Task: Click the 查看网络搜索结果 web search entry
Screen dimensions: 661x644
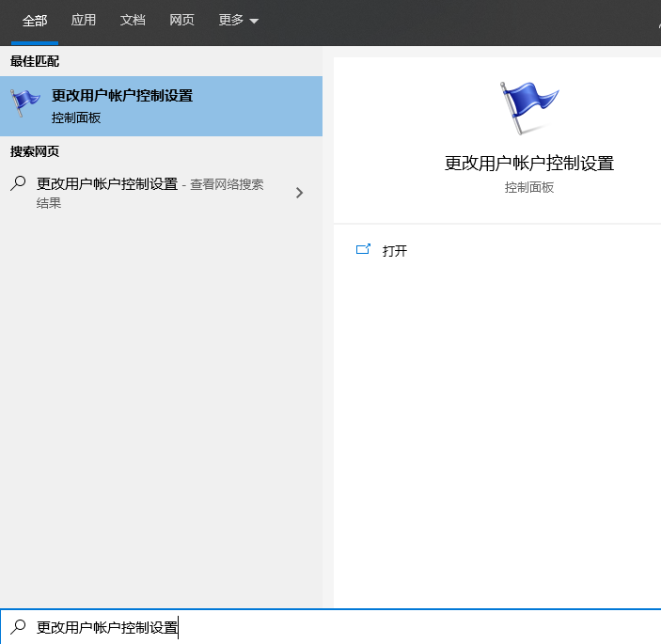Action: coord(161,193)
